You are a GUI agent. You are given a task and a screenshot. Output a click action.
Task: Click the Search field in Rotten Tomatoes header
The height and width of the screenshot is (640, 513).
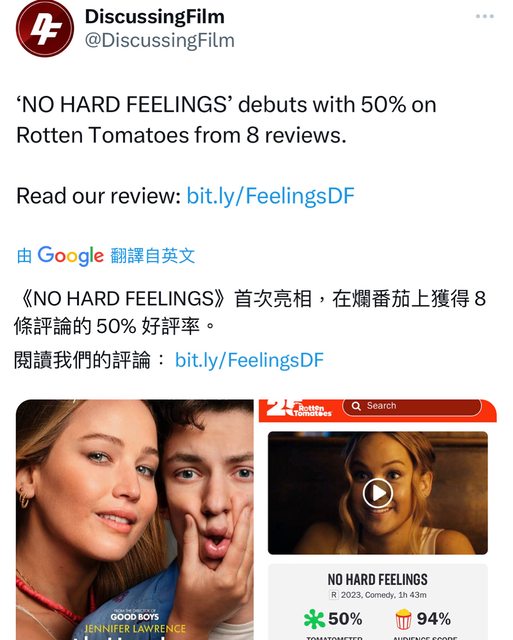pos(412,407)
